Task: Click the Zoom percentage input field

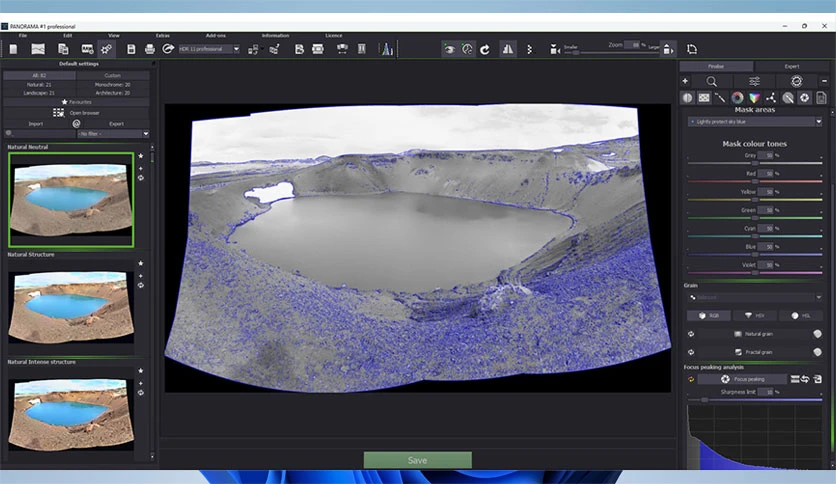Action: tap(632, 45)
